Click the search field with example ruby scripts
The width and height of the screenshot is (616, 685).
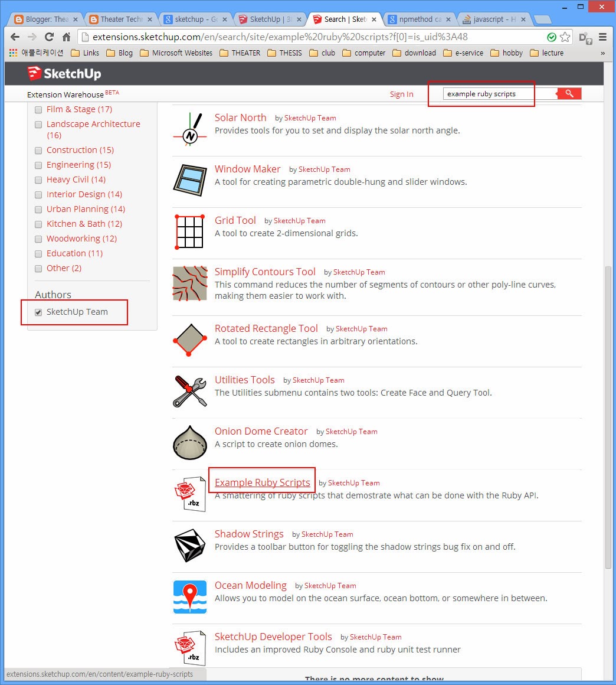(x=500, y=93)
